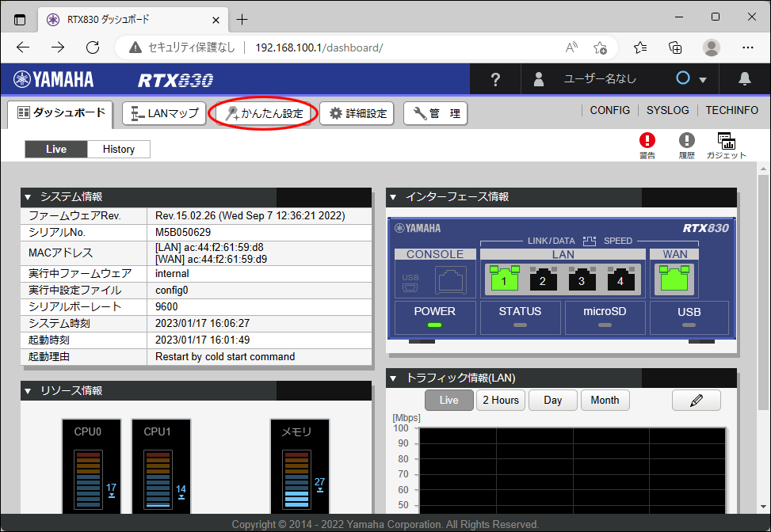Select the Live view toggle under the tabs
Screen dimensions: 771x532
pyautogui.click(x=56, y=150)
